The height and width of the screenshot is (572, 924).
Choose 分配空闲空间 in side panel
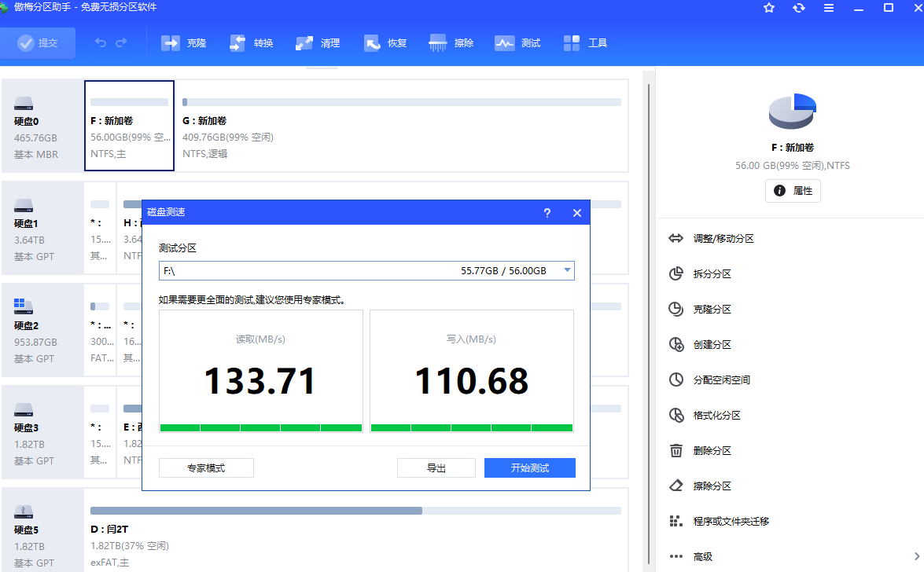tap(709, 380)
